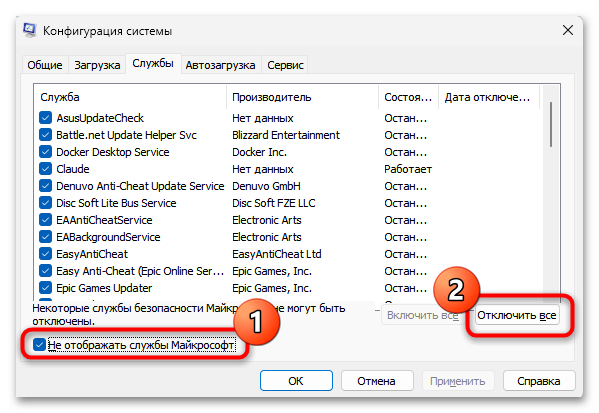Uncheck the Claude service checkbox
The width and height of the screenshot is (599, 413).
click(45, 168)
